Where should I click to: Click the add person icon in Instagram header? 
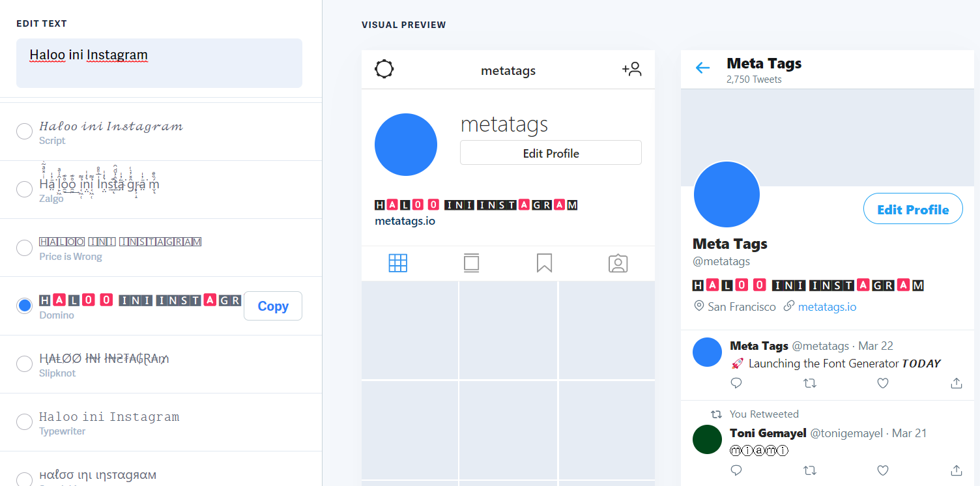631,69
